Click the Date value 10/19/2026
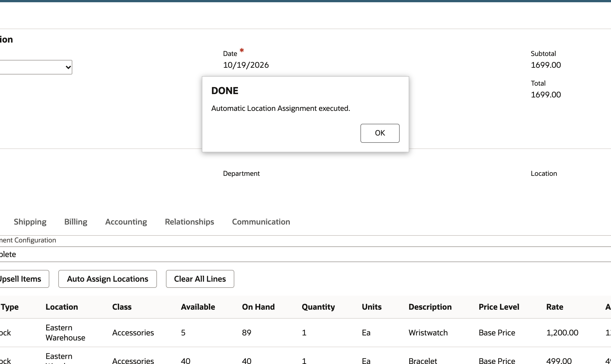 [x=246, y=65]
